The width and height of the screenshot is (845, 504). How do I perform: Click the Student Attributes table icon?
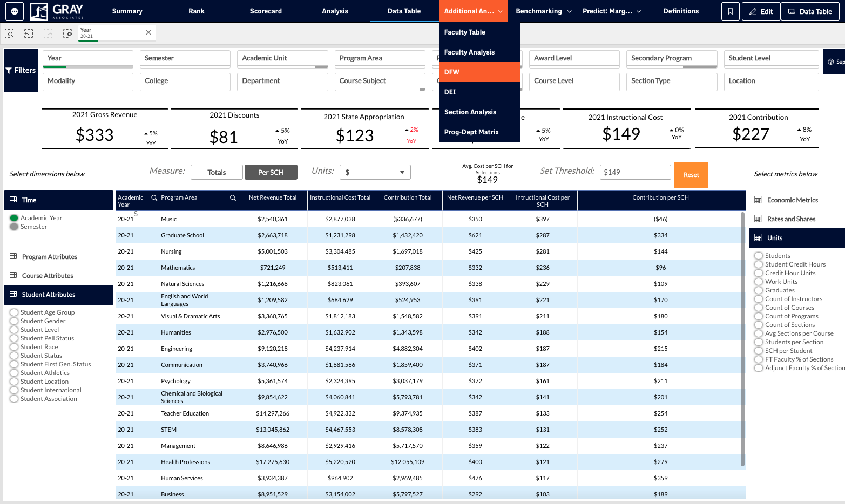pyautogui.click(x=13, y=294)
